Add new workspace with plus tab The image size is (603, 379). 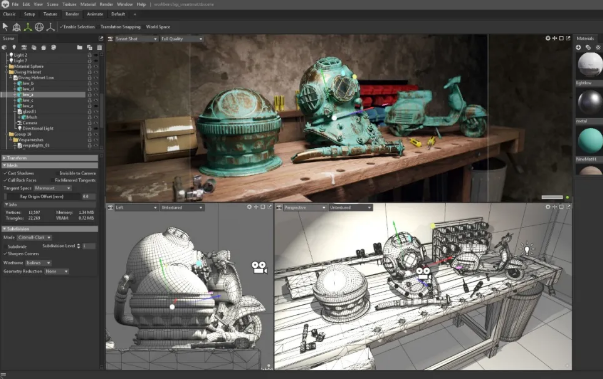pyautogui.click(x=135, y=14)
